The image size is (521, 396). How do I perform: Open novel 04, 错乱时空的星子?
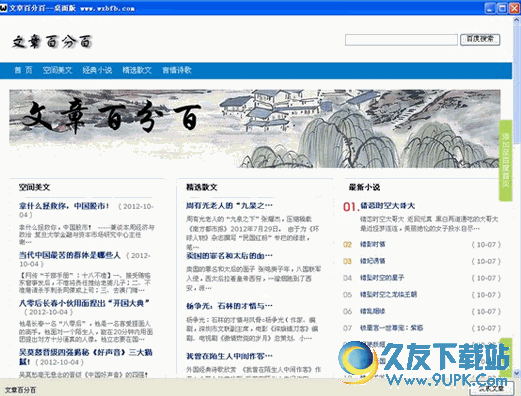click(x=382, y=278)
